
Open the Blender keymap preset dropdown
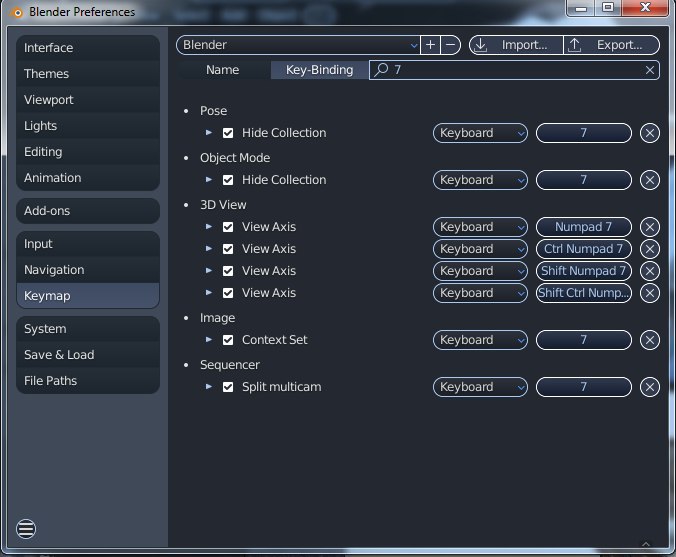[x=298, y=45]
